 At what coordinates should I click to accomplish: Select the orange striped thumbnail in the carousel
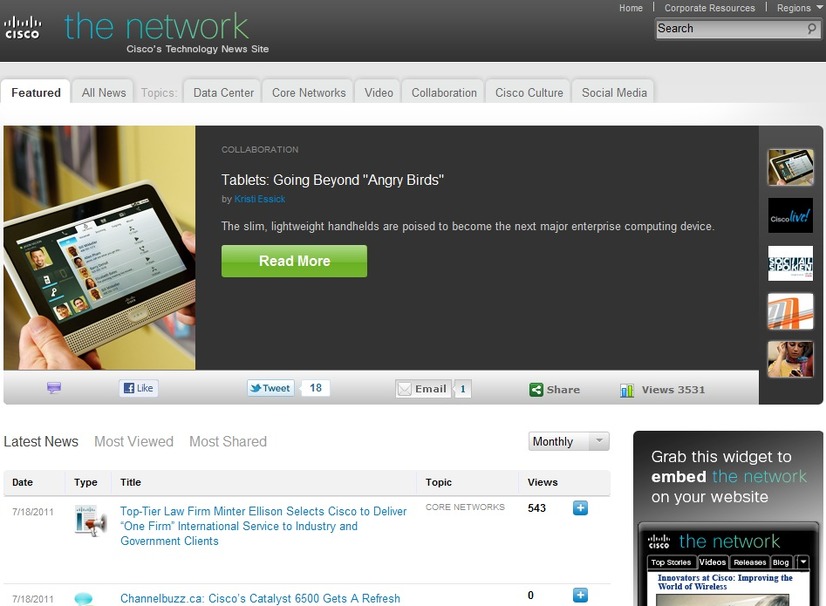click(x=790, y=311)
